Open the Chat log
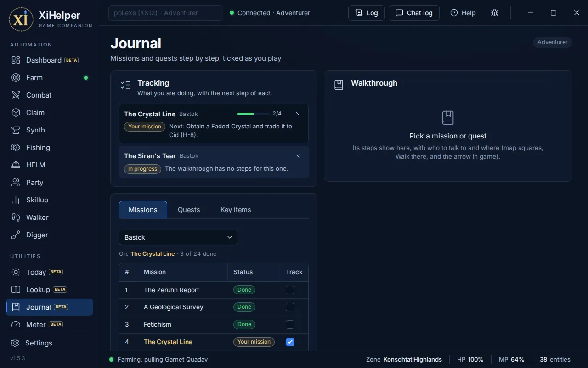 (x=414, y=13)
